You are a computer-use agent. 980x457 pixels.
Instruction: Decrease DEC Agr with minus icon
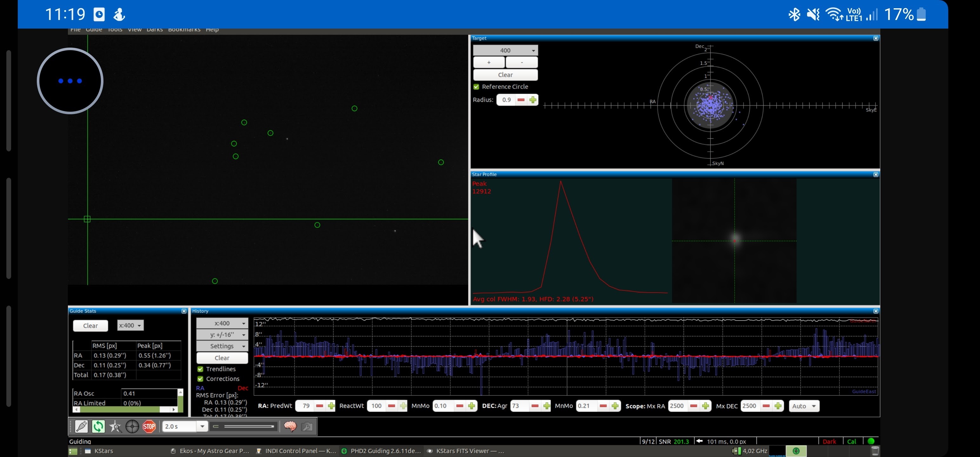pos(535,406)
